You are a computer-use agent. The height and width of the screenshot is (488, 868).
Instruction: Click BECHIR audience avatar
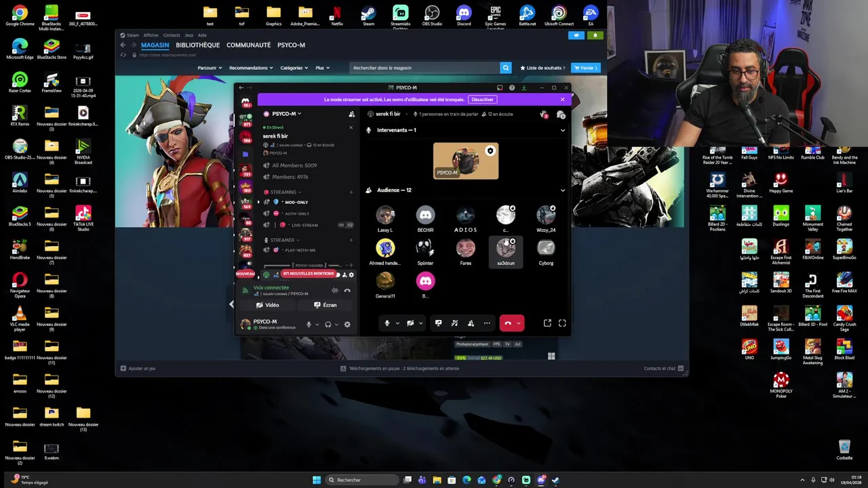pyautogui.click(x=425, y=216)
